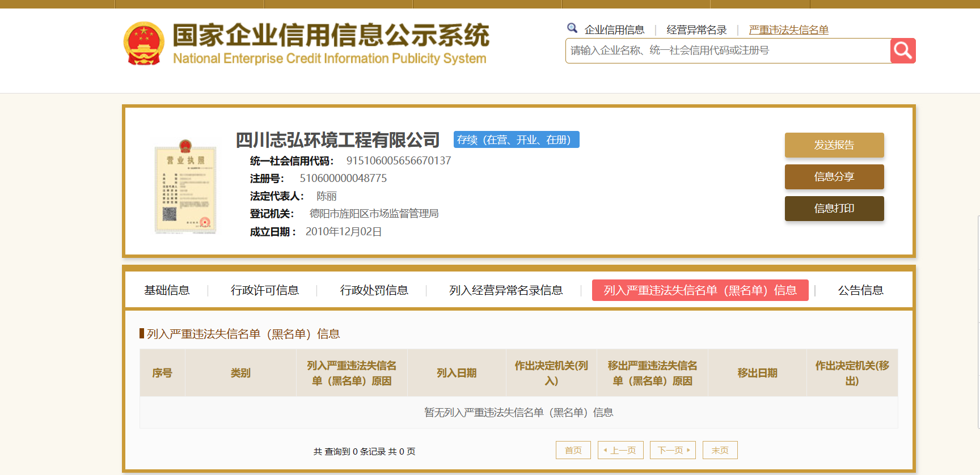Viewport: 980px width, 475px height.
Task: Open the 行政处罚信息 tab
Action: pyautogui.click(x=374, y=290)
